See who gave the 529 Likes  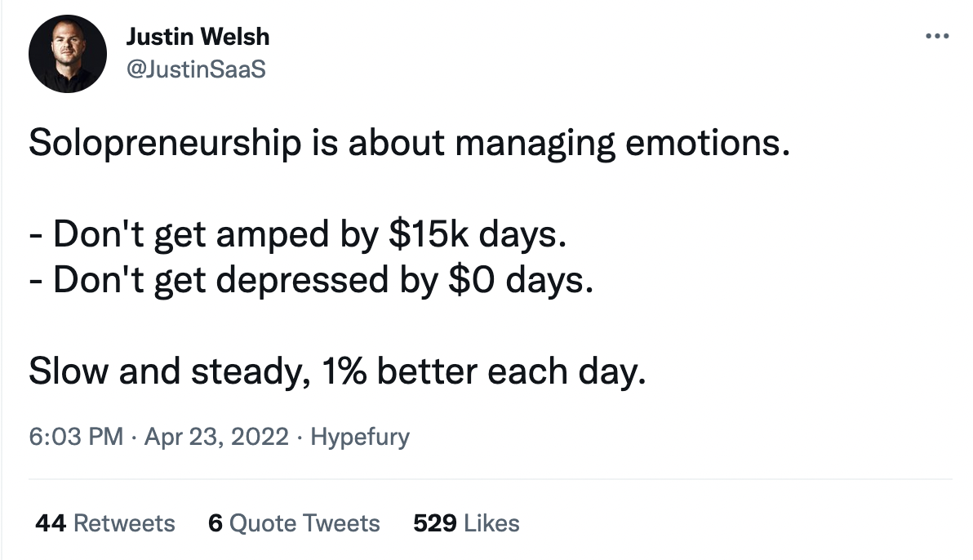tap(466, 522)
